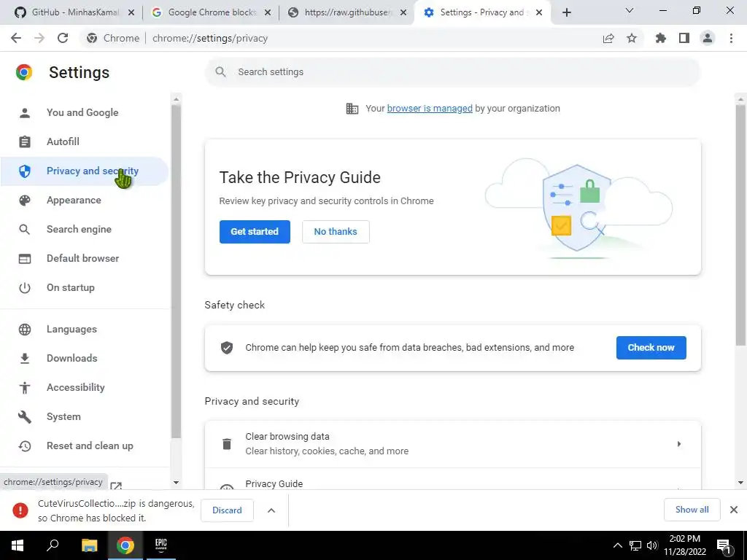The image size is (747, 560).
Task: Close the downloads bar
Action: [x=734, y=510]
